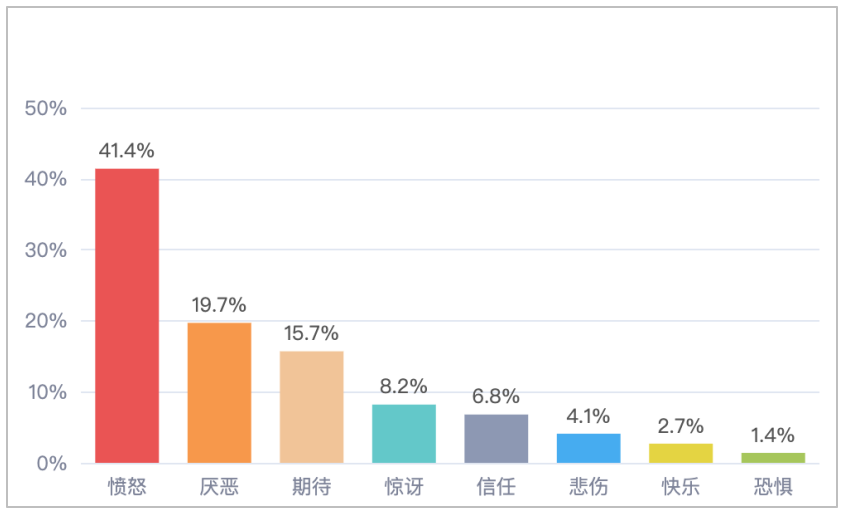Click the 1.4% value label

click(x=773, y=435)
